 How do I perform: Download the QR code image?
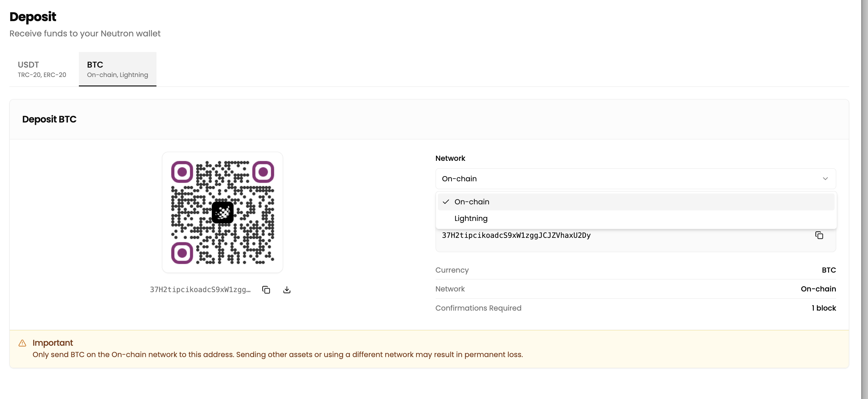click(x=287, y=290)
